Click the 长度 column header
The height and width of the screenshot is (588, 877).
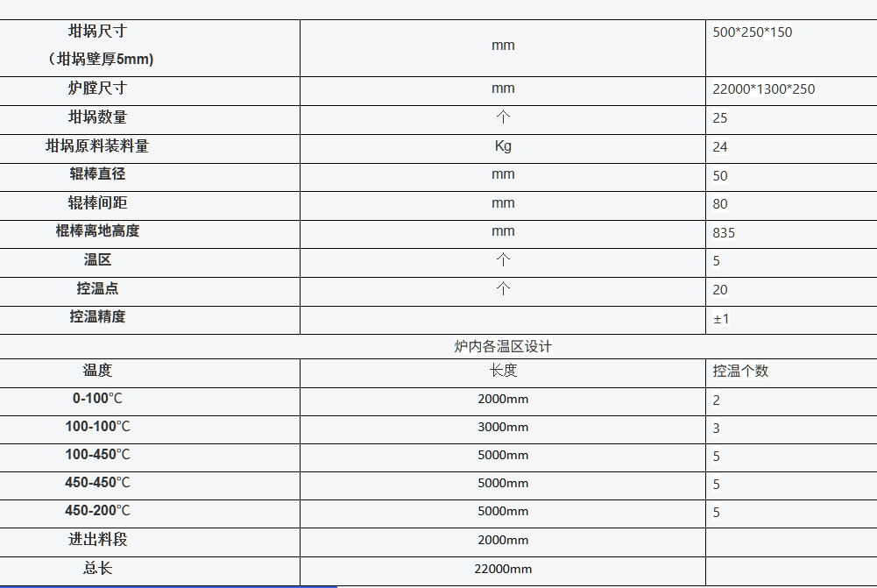point(503,371)
